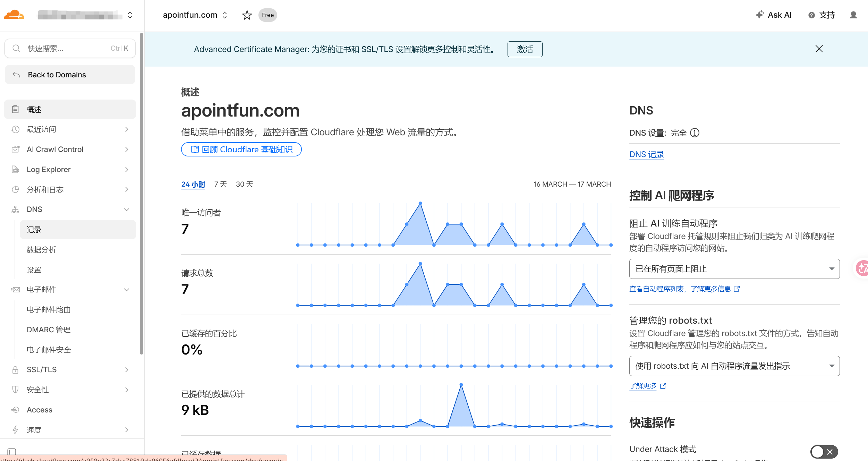Click the 激活 button
This screenshot has height=461, width=868.
[525, 49]
